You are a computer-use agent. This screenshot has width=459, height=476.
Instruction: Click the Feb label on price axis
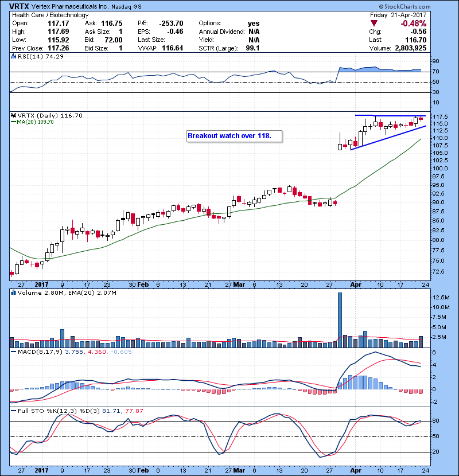[143, 284]
